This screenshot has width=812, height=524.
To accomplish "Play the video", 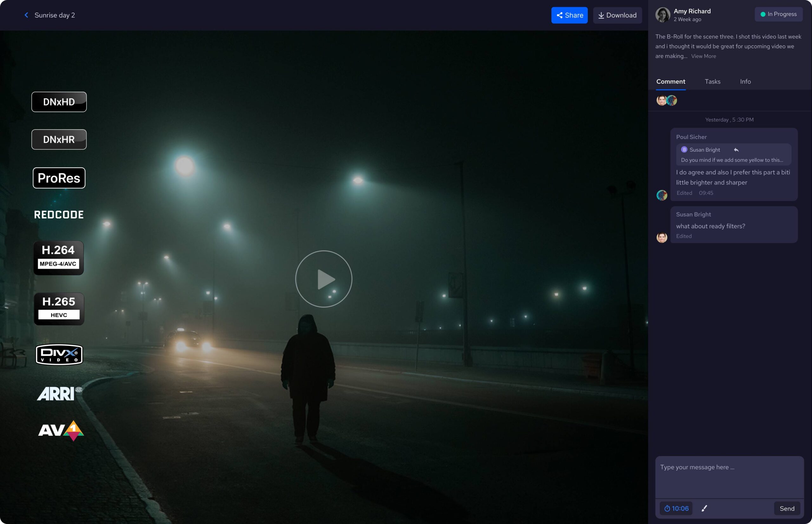I will (x=323, y=279).
